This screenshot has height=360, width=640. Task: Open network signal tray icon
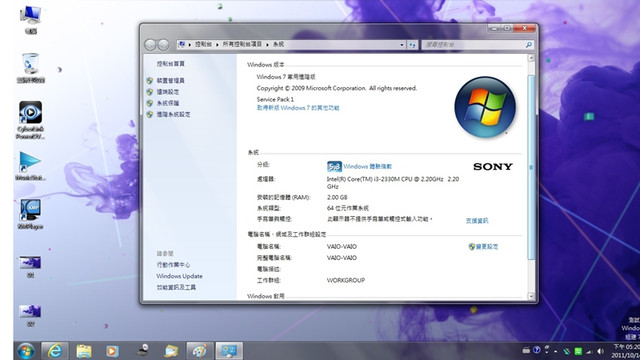[589, 351]
